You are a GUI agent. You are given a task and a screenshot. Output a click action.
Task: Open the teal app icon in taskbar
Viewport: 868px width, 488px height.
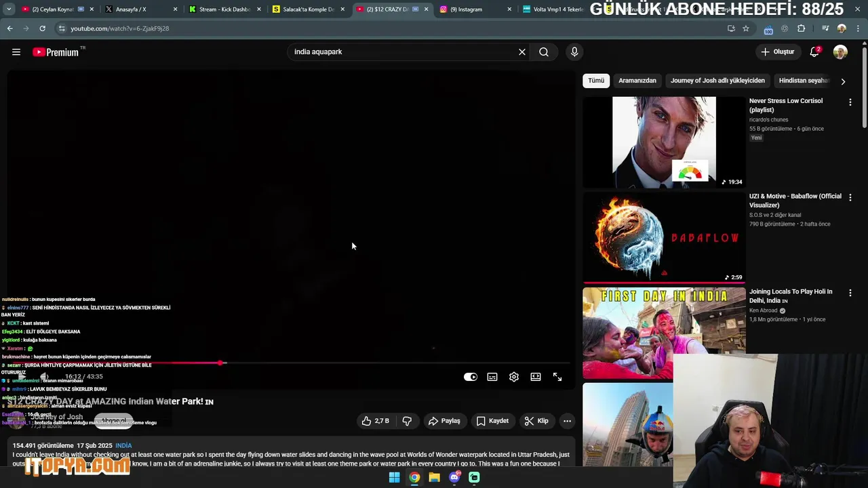pos(474,477)
